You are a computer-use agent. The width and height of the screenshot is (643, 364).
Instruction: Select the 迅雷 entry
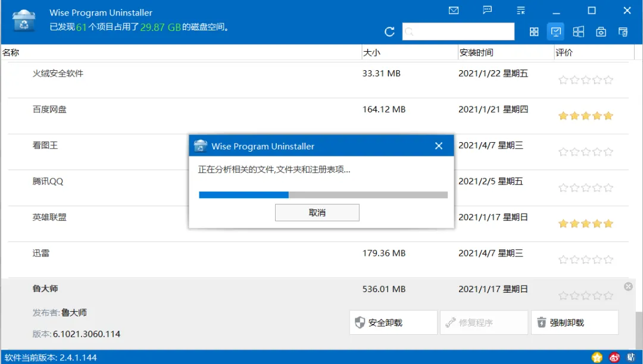[x=40, y=253]
